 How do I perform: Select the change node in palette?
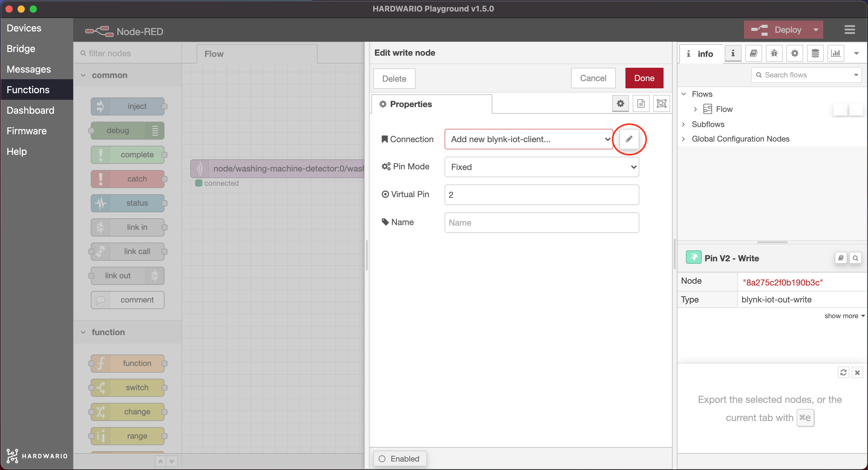(128, 412)
